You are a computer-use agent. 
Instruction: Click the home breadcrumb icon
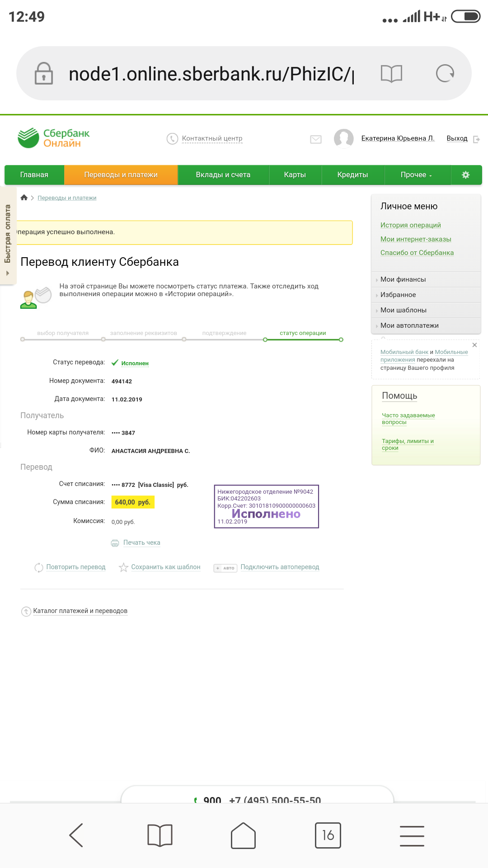coord(24,198)
